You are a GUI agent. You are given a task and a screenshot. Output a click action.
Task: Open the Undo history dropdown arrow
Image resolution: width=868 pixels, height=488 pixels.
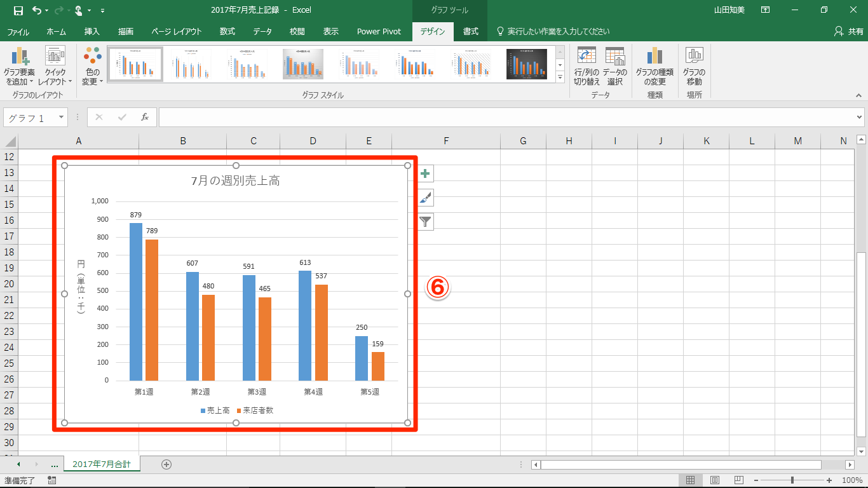pyautogui.click(x=46, y=11)
